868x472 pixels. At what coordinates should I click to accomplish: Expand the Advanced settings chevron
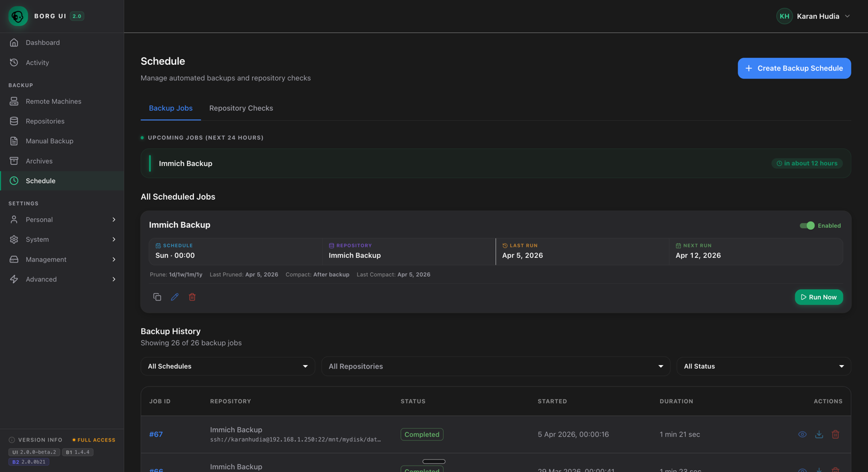(x=114, y=279)
